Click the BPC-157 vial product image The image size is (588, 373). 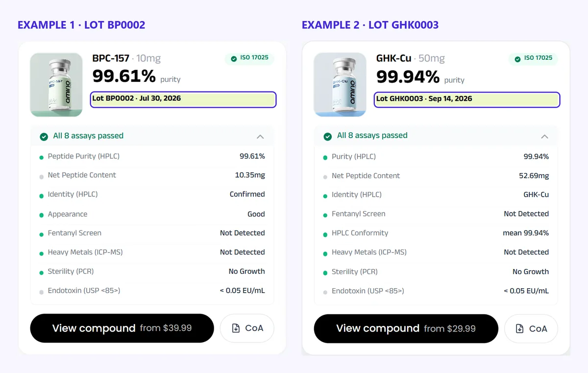tap(56, 85)
